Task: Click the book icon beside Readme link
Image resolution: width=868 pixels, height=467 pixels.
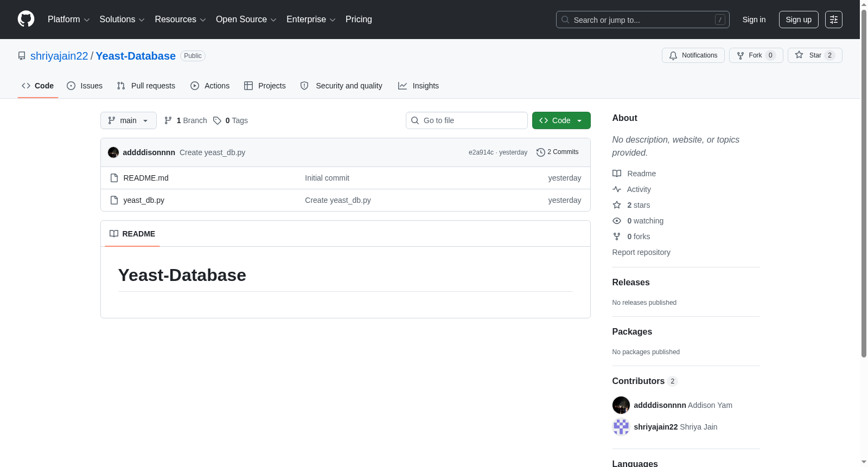Action: (x=617, y=174)
